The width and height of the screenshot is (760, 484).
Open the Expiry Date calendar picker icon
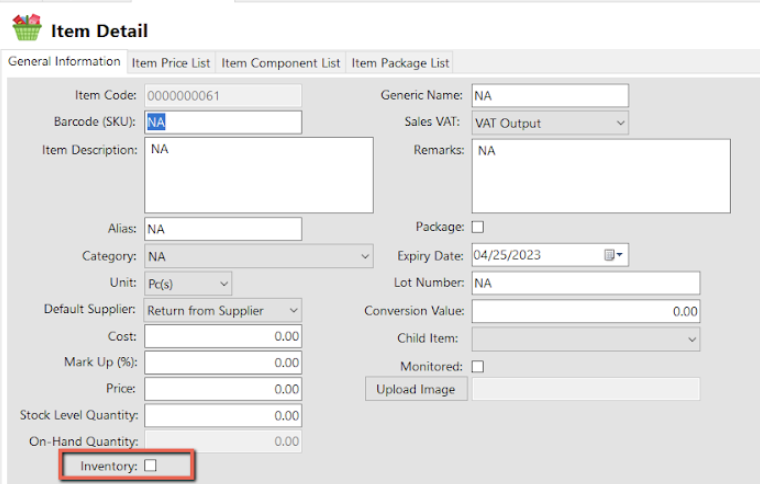[x=613, y=255]
